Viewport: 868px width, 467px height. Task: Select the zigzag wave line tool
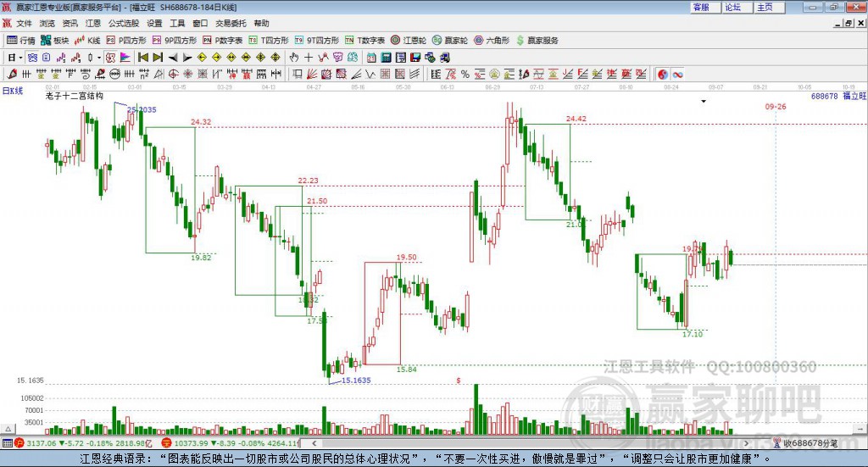coord(370,74)
